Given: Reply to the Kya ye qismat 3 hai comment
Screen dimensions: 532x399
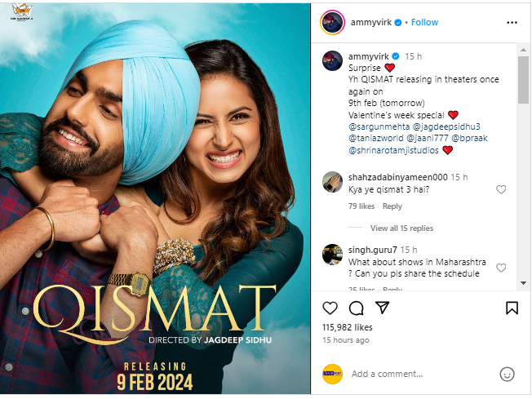Looking at the screenshot, I should 392,206.
